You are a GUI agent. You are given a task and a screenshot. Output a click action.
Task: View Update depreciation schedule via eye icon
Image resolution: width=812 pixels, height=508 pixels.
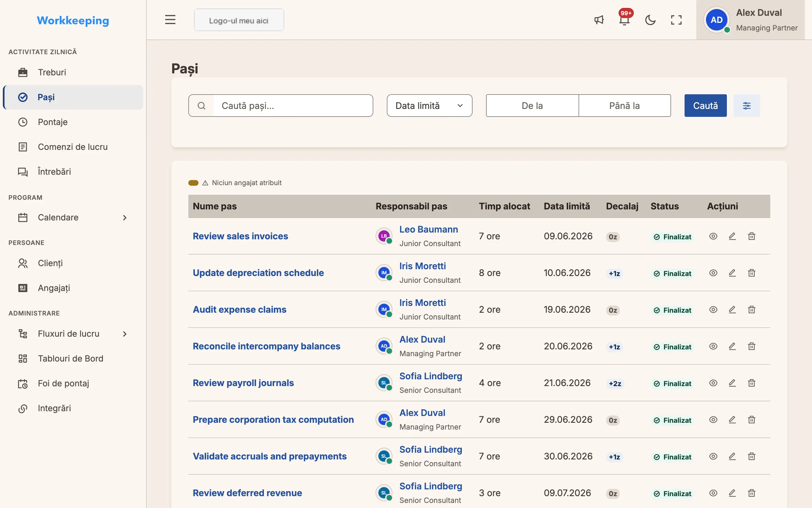click(713, 273)
